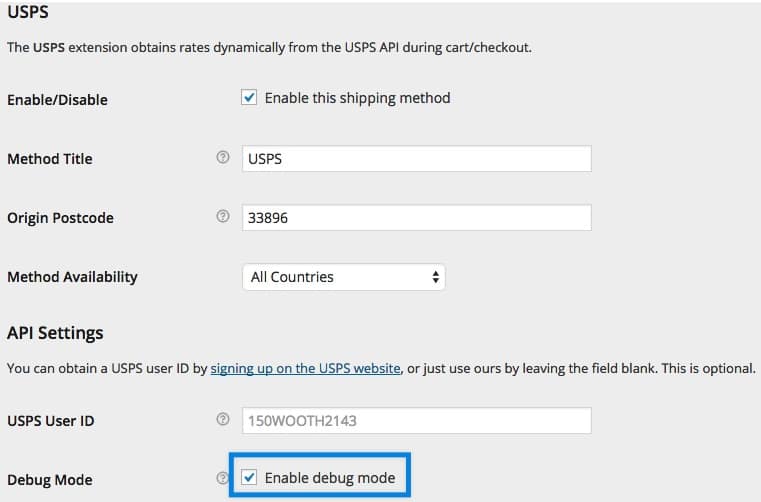Focus the Origin Postcode field showing 33896
The height and width of the screenshot is (502, 761).
click(416, 218)
